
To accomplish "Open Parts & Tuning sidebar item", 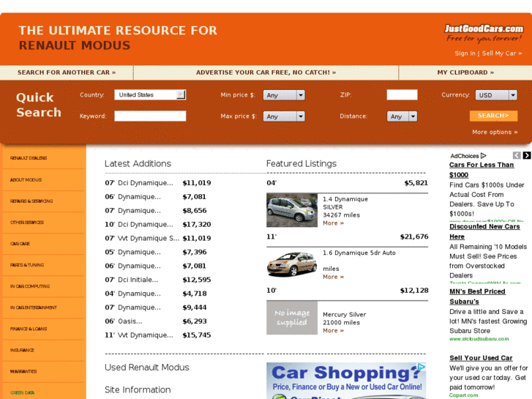I will 27,265.
